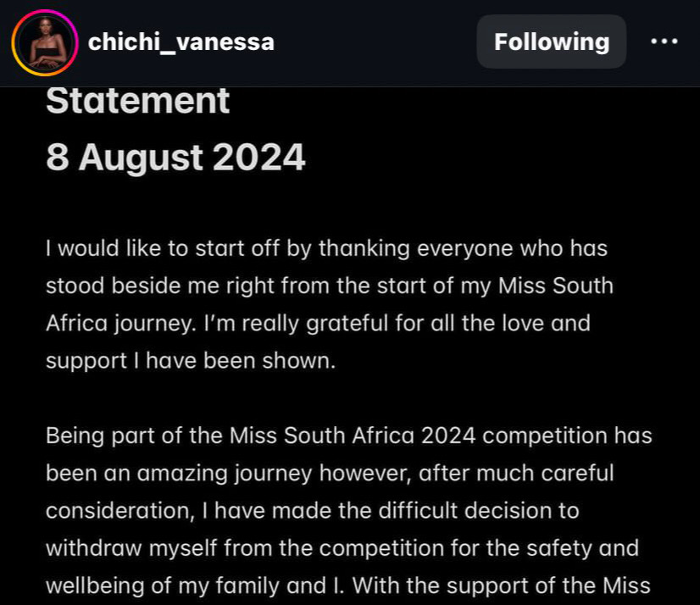Click the text "stood beside me right from"
Viewport: 700px width, 605px height.
tap(186, 286)
